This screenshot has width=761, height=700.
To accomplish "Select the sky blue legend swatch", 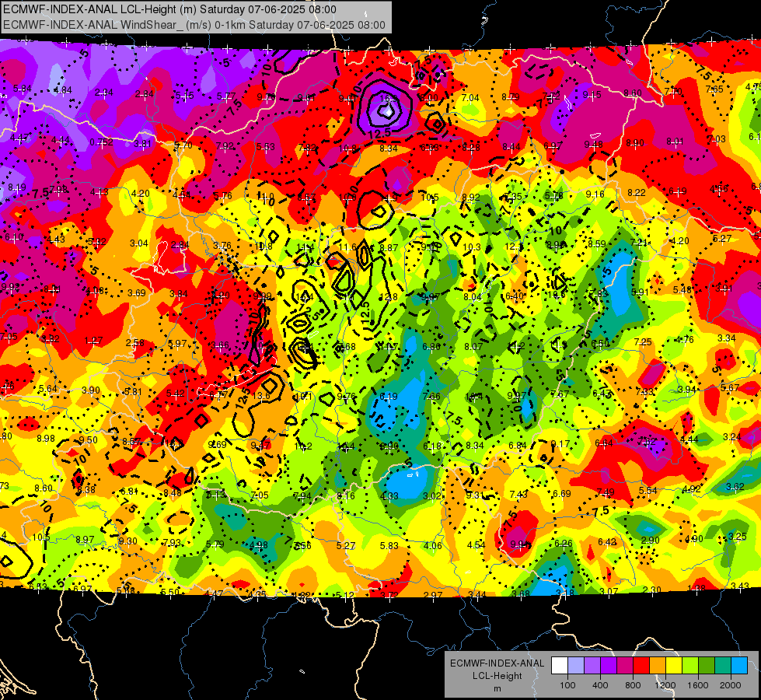I will click(x=739, y=666).
